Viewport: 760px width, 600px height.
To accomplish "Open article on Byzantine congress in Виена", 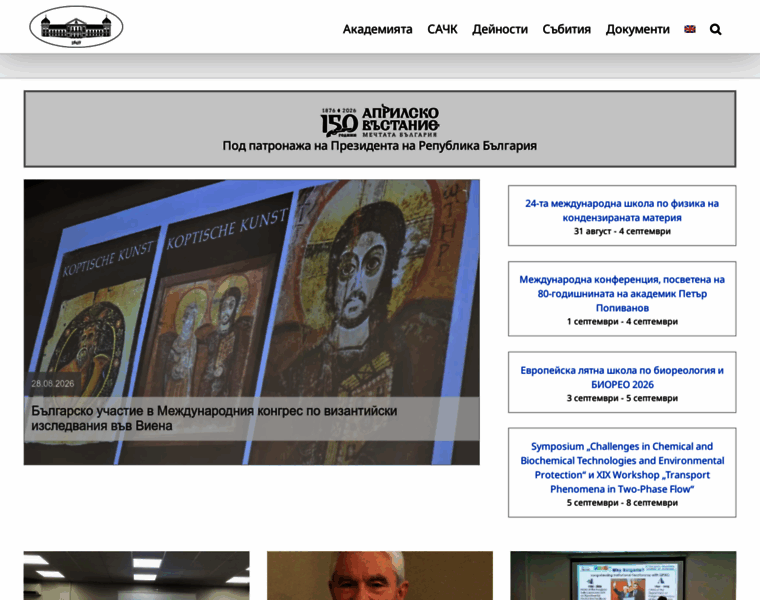I will [x=214, y=418].
